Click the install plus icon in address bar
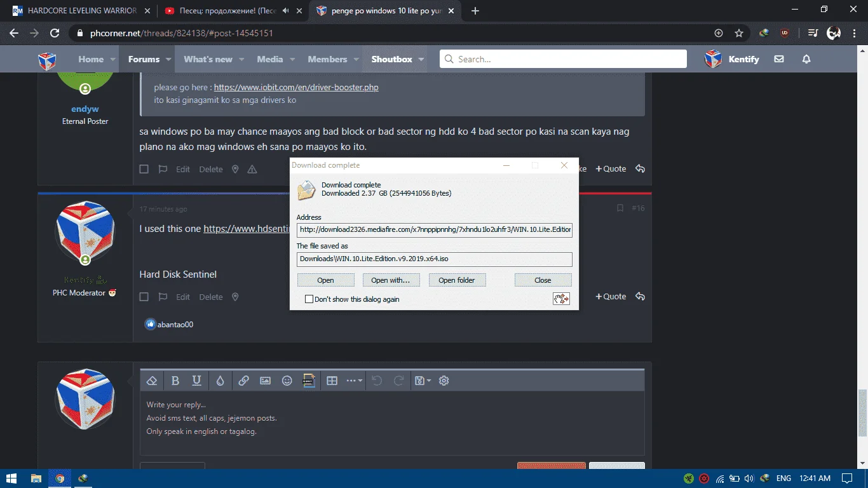This screenshot has height=488, width=868. pos(719,33)
